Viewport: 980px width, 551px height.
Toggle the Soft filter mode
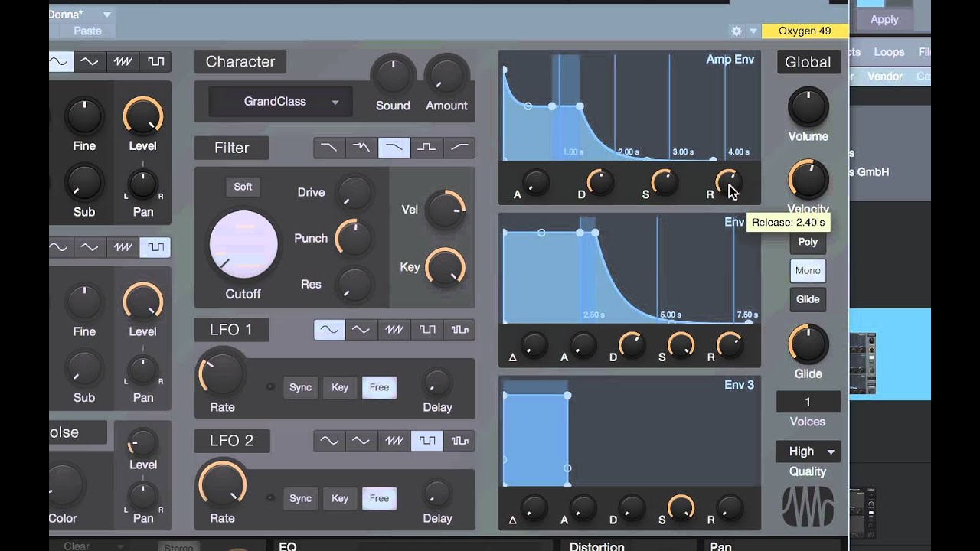coord(243,187)
